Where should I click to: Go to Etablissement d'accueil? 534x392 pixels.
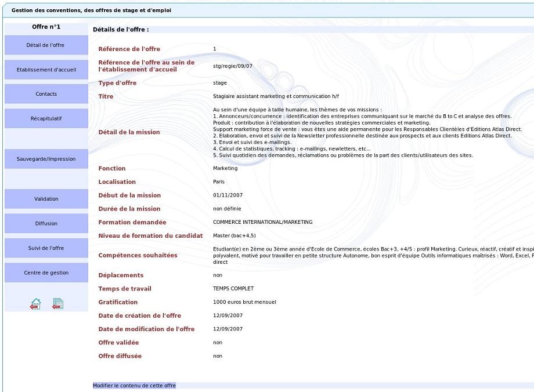[x=46, y=70]
